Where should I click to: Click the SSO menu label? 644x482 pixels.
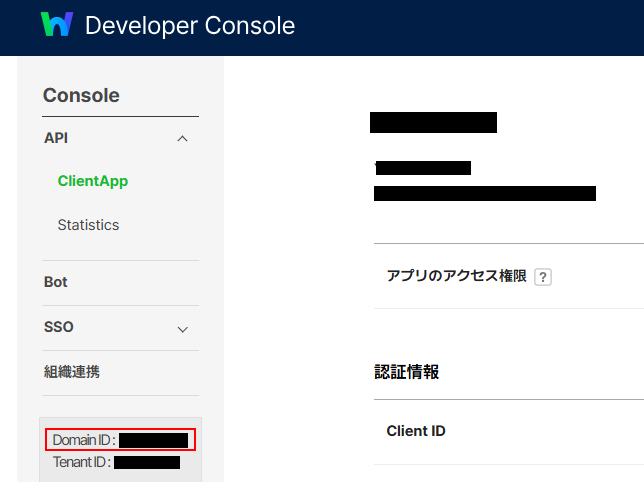(59, 327)
